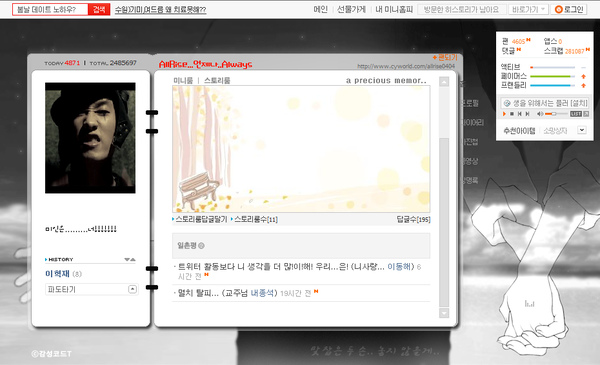Image resolution: width=600 pixels, height=365 pixels.
Task: Go to 메인 in the top bar
Action: point(320,9)
